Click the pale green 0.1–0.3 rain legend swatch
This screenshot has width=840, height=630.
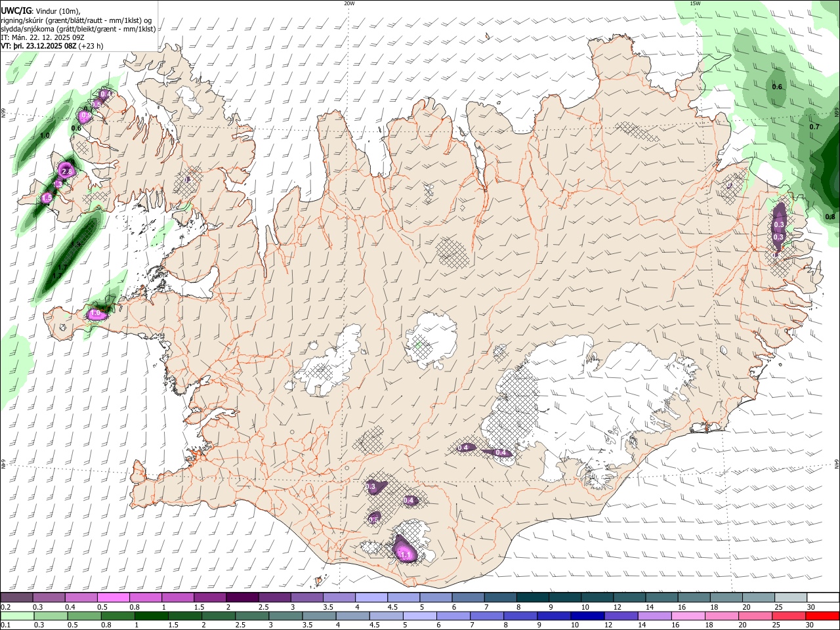[16, 616]
